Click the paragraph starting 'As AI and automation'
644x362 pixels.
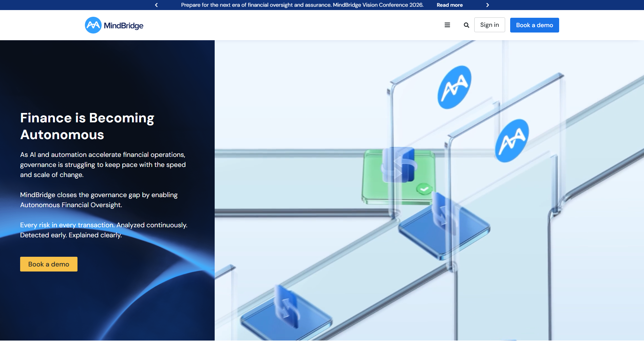point(103,165)
